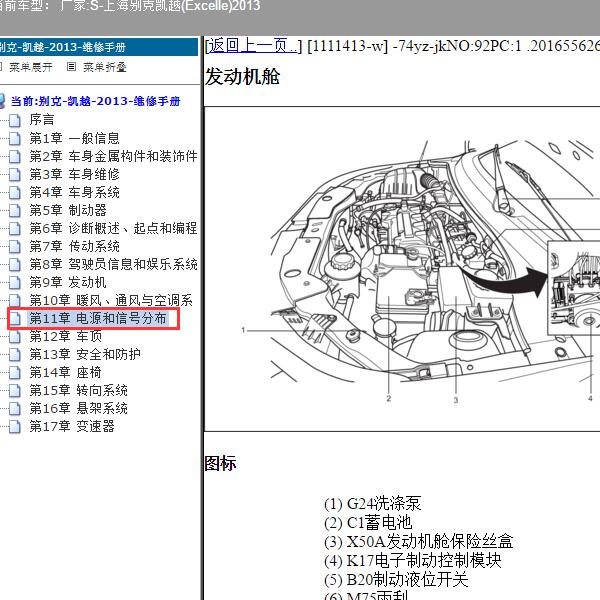Click 菜单折叠 to collapse the menu
The image size is (600, 600).
[105, 67]
